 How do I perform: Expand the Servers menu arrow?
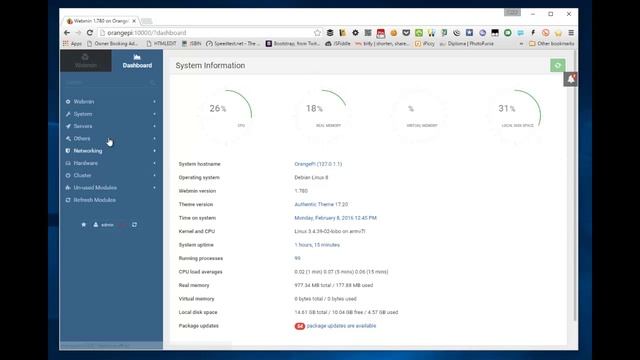[x=154, y=126]
